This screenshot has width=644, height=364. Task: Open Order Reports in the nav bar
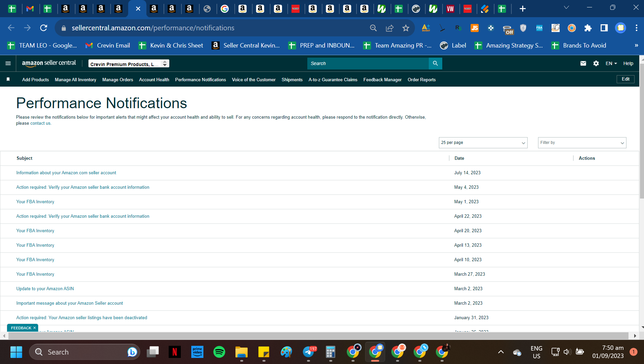(422, 80)
